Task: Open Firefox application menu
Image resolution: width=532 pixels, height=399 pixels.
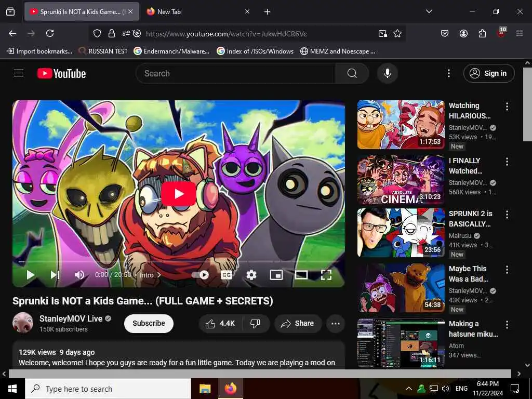Action: (x=520, y=33)
